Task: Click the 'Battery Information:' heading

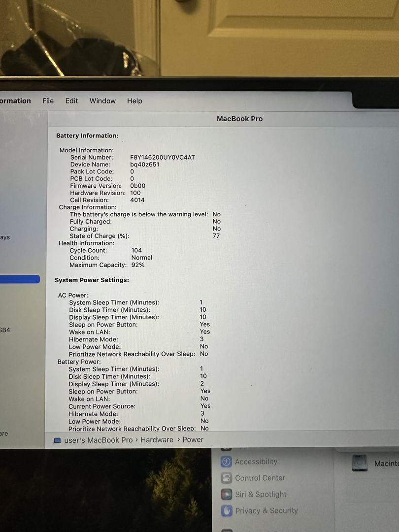Action: point(87,136)
